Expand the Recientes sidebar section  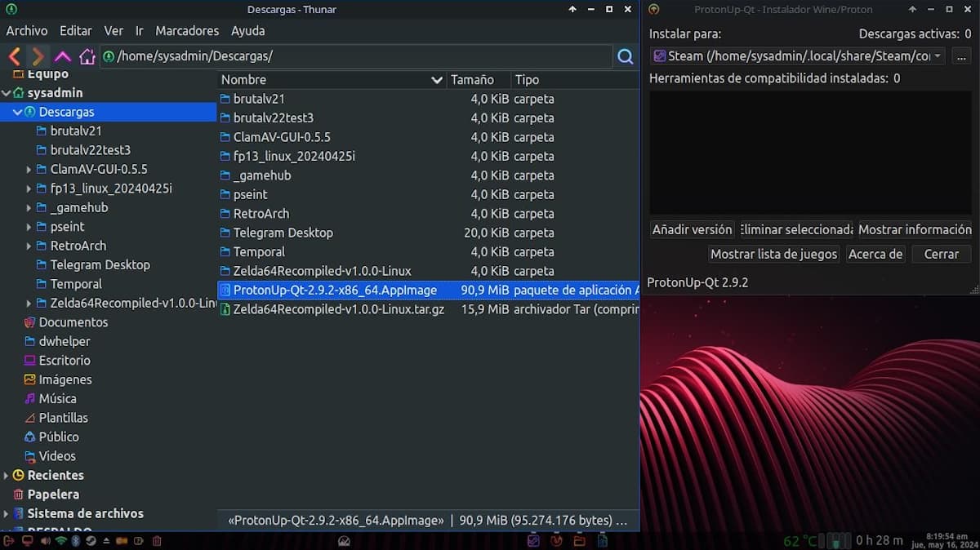click(7, 475)
